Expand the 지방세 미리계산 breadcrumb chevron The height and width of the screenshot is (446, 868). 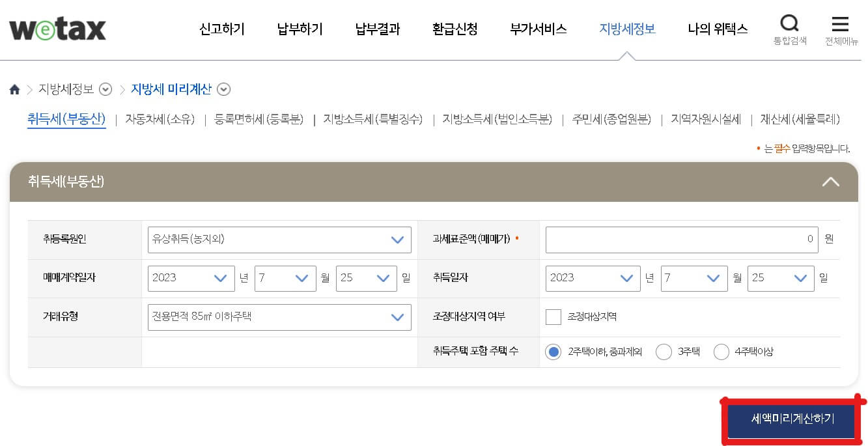(223, 89)
